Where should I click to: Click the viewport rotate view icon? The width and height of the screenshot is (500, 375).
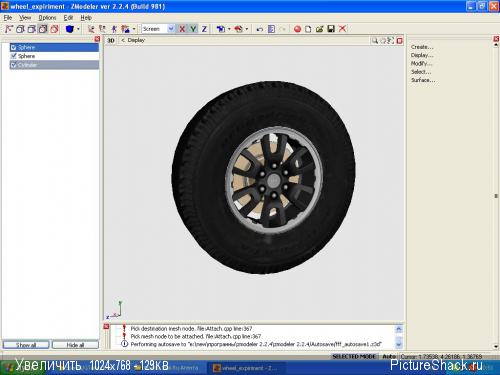click(x=383, y=41)
